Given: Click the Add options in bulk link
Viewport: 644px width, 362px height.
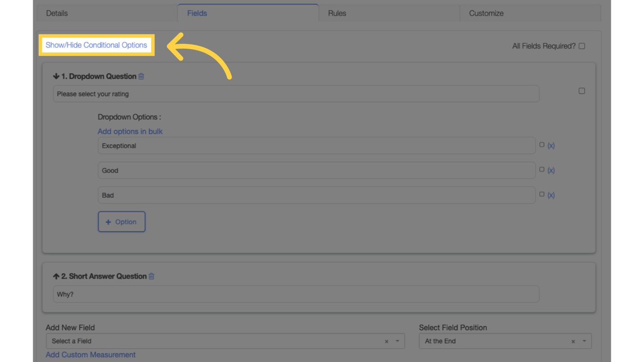Looking at the screenshot, I should [x=130, y=131].
